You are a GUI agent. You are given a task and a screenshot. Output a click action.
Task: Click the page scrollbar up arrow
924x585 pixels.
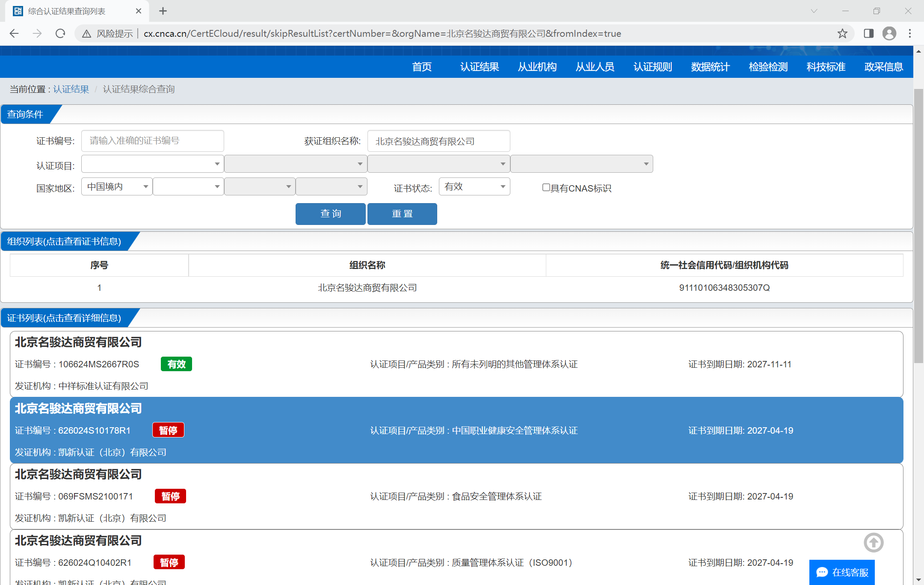[x=918, y=51]
